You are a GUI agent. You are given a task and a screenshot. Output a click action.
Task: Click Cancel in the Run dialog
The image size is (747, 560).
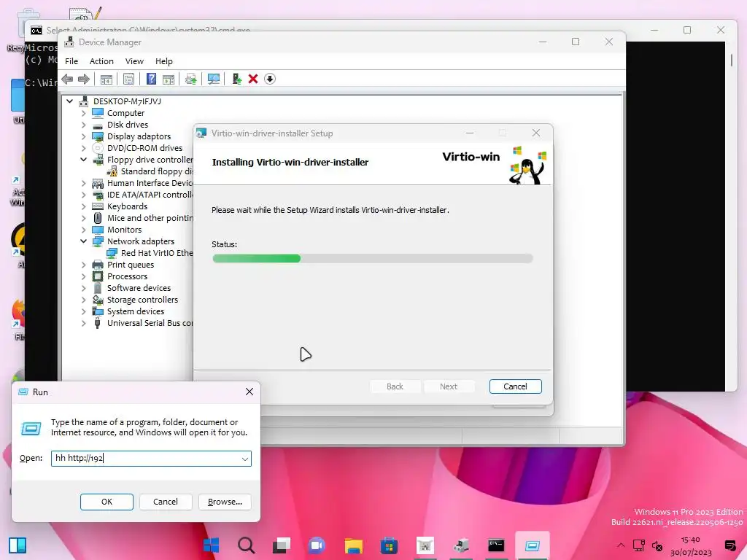(166, 502)
